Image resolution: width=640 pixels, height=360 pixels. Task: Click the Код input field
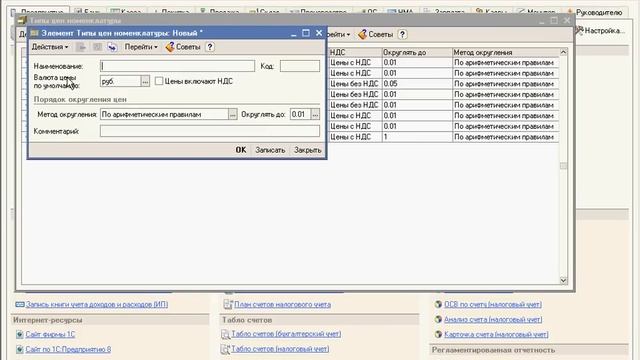pos(300,66)
